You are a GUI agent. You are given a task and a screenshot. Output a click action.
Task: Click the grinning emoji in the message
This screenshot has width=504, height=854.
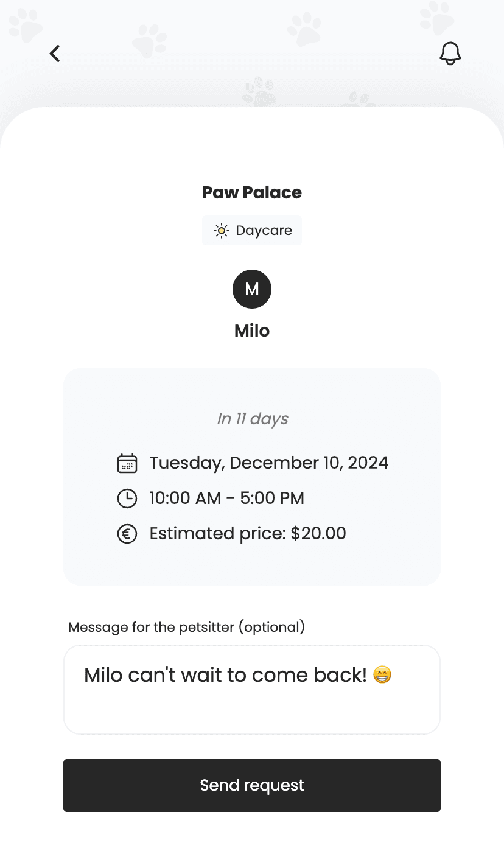pyautogui.click(x=382, y=675)
